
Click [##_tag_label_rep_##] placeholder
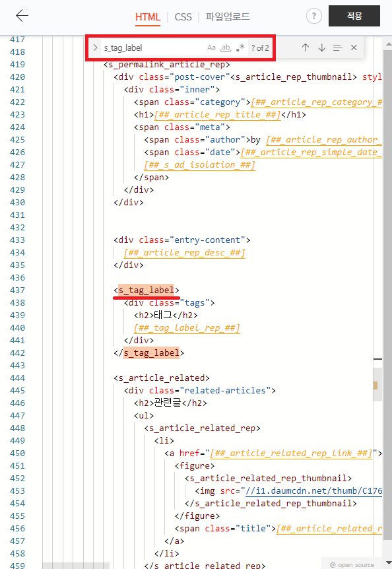187,328
